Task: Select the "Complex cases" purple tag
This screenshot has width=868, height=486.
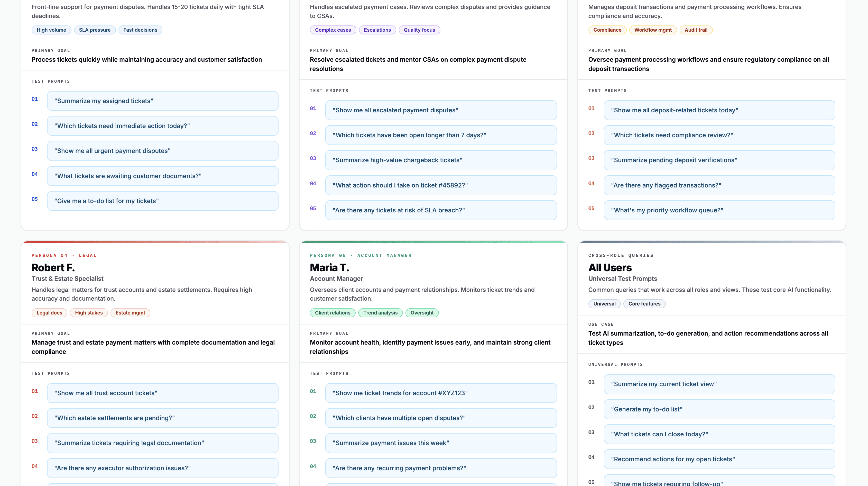Action: [x=333, y=30]
